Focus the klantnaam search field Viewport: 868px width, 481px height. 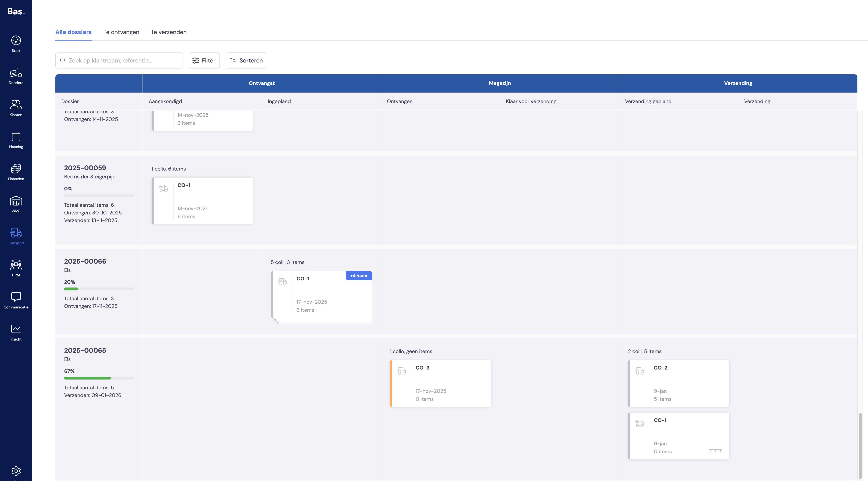click(119, 60)
